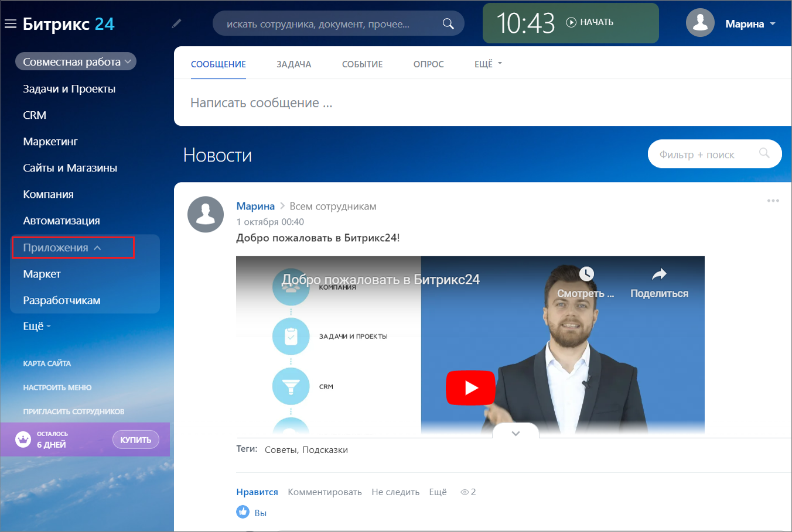Open the hamburger menu icon beside Битрикс 24
Image resolution: width=792 pixels, height=532 pixels.
coord(11,24)
